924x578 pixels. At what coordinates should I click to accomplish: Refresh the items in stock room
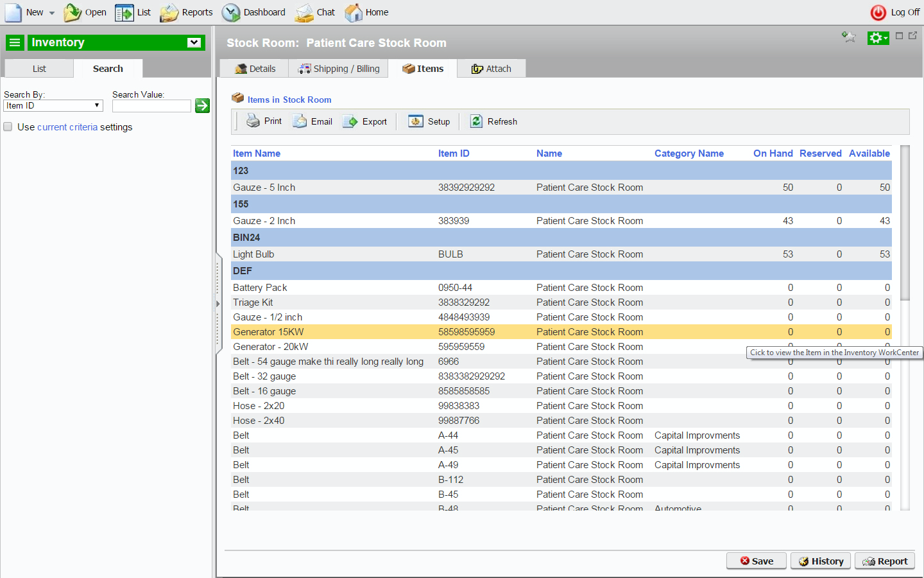[x=493, y=121]
